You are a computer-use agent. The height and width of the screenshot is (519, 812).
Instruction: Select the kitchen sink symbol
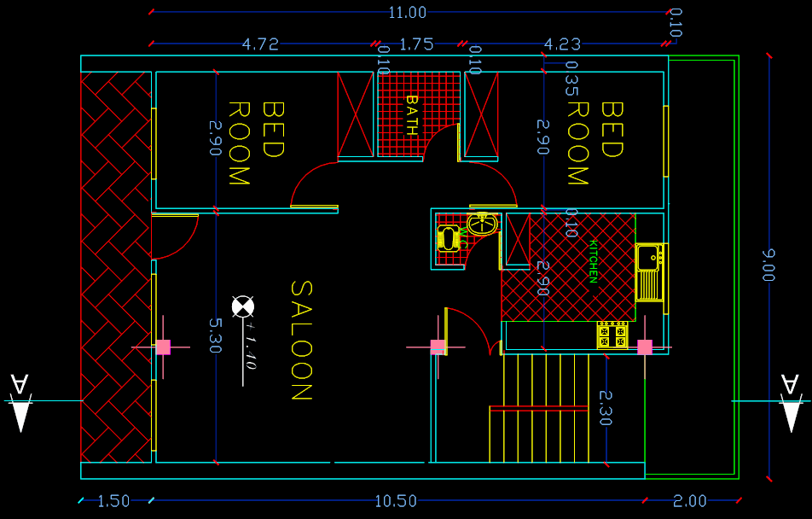649,272
